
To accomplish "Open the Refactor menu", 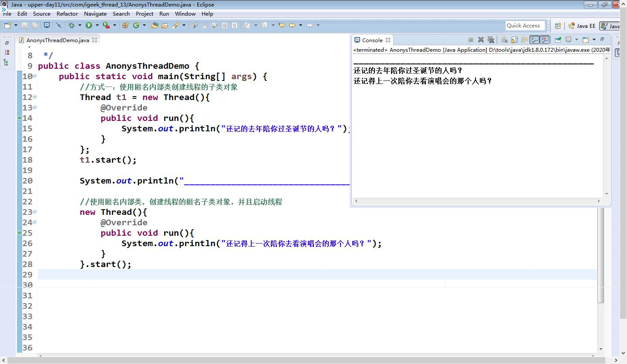I will [x=67, y=13].
